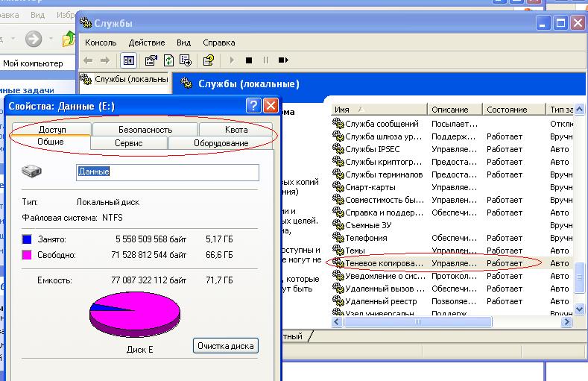Switch to the Квота tab

(236, 130)
